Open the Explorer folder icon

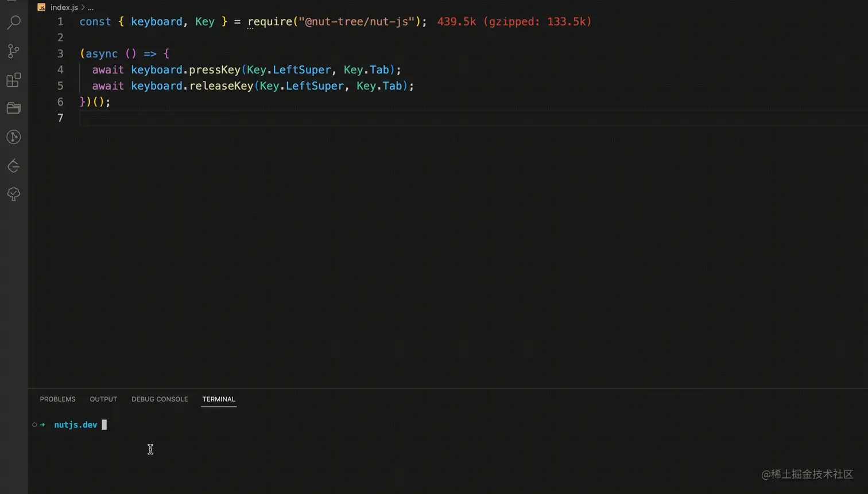[x=14, y=108]
